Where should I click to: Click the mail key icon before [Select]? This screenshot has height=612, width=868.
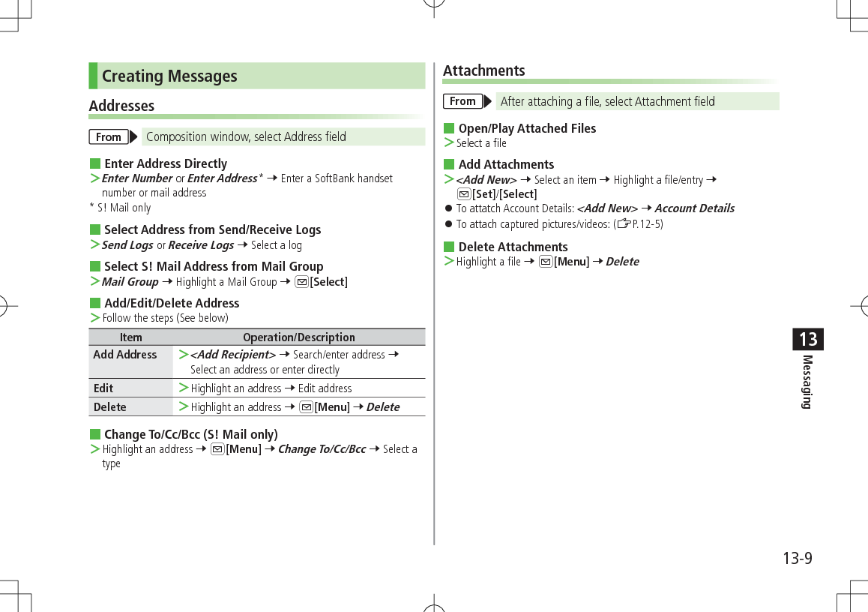(x=302, y=281)
